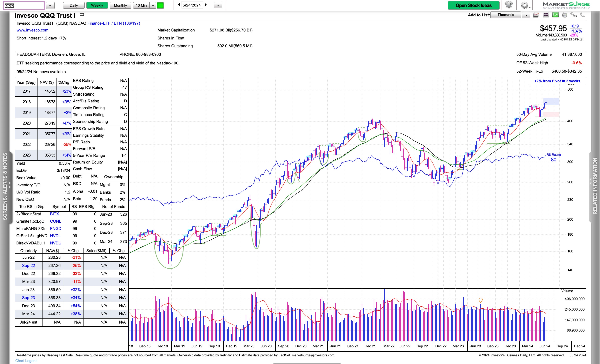This screenshot has height=364, width=600.
Task: Expand the Add to List dropdown arrow
Action: (x=526, y=15)
